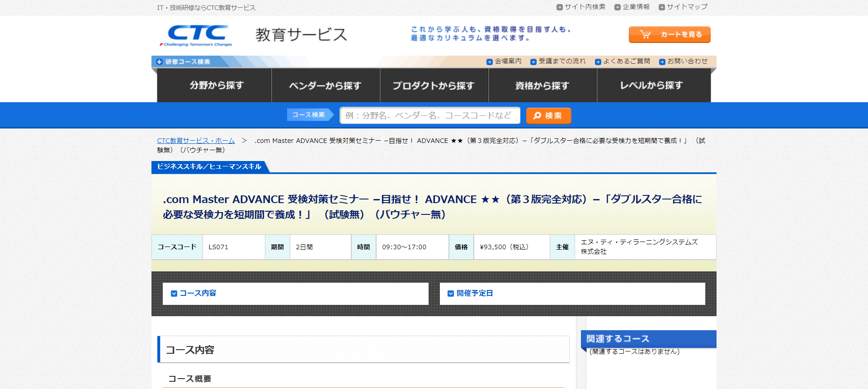The image size is (868, 389).
Task: Click the arrow icon beside サイトマップ
Action: point(662,7)
